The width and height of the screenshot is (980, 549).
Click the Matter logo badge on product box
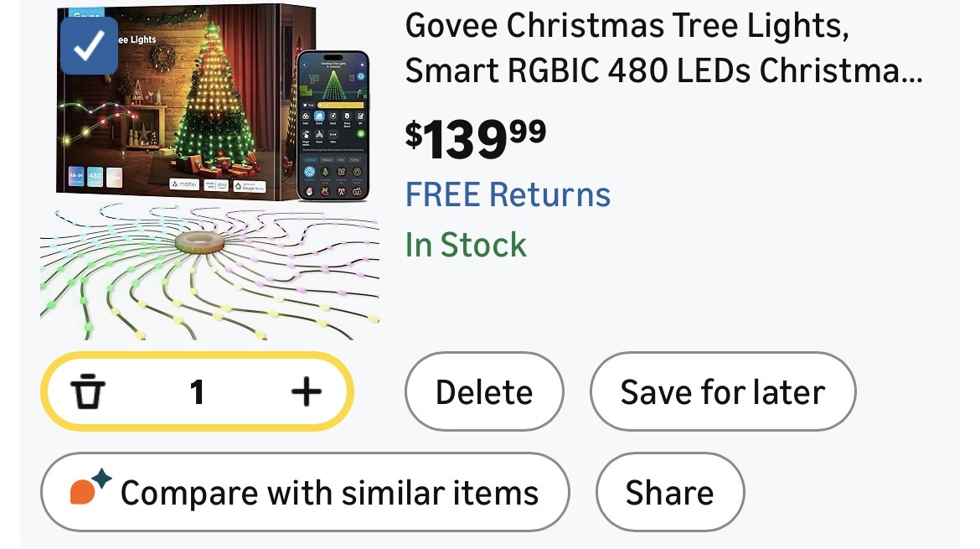pyautogui.click(x=184, y=184)
